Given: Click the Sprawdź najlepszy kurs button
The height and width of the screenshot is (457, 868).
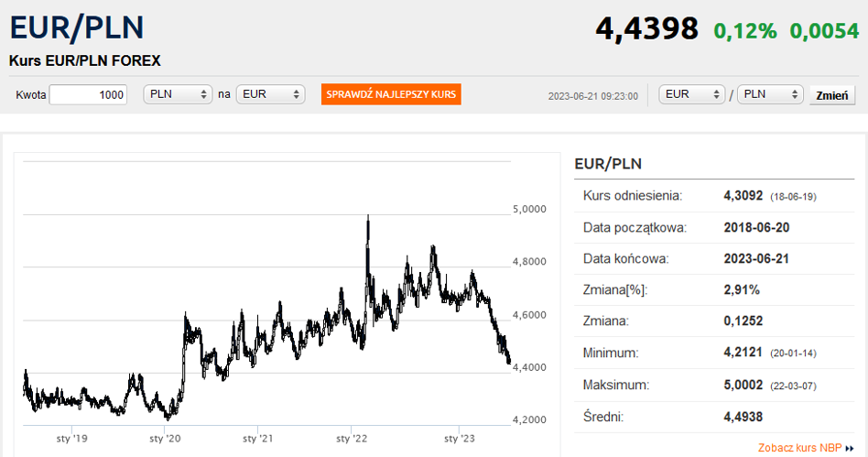Looking at the screenshot, I should coord(391,94).
